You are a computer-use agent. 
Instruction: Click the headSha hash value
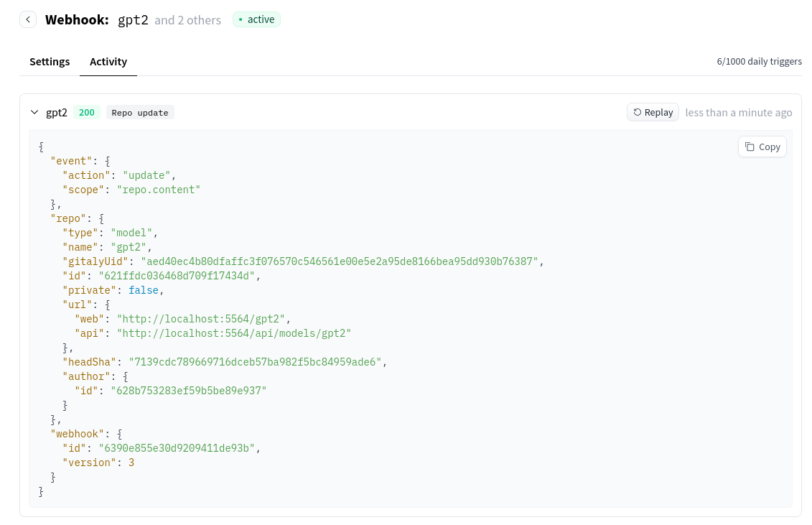255,362
